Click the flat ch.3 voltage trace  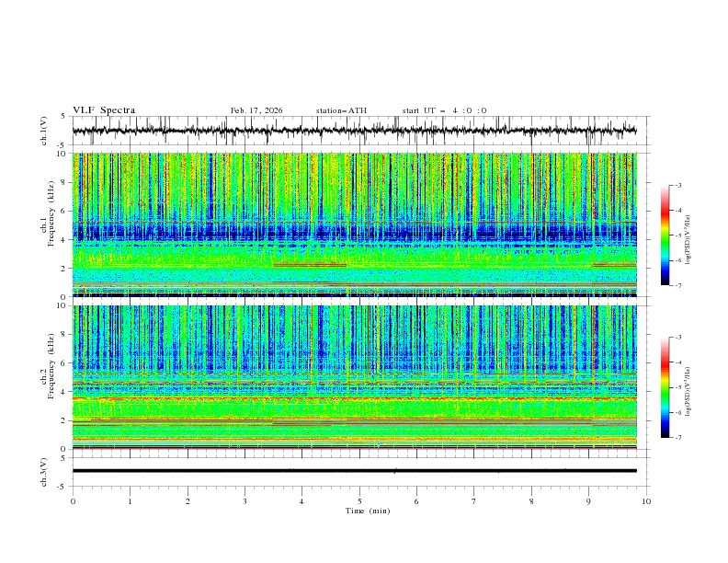point(354,471)
